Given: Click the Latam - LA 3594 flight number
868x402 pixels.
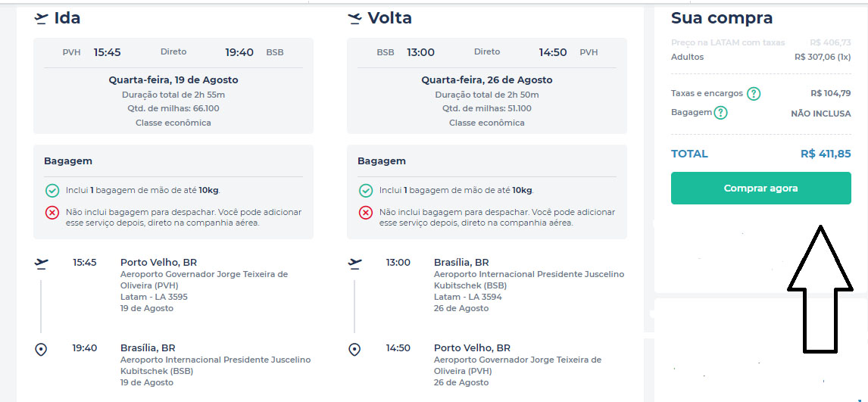Looking at the screenshot, I should 467,297.
